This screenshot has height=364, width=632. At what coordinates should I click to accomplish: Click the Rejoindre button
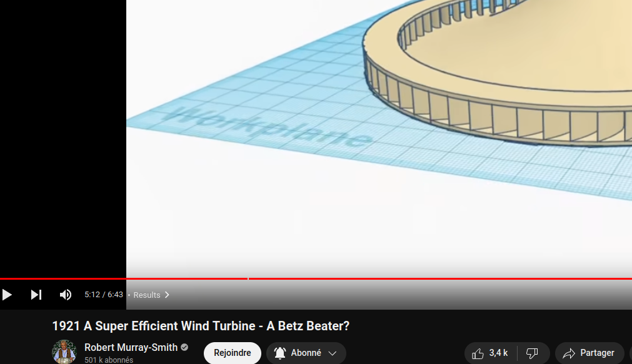pyautogui.click(x=232, y=353)
